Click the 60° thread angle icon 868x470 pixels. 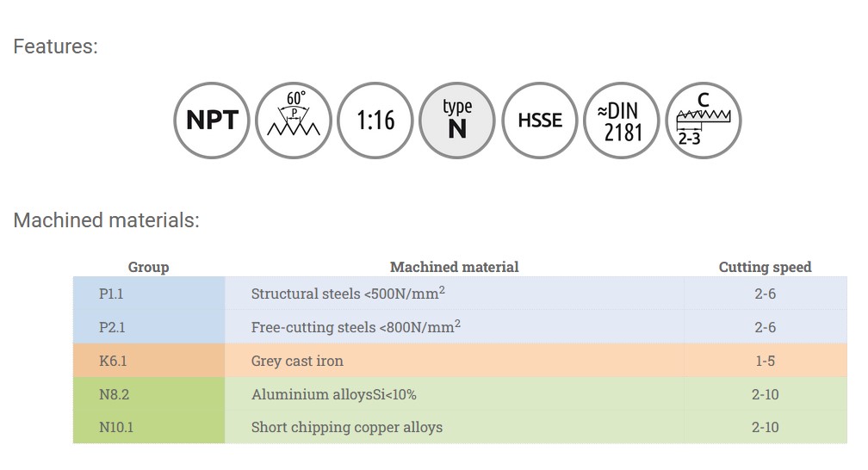[x=294, y=121]
